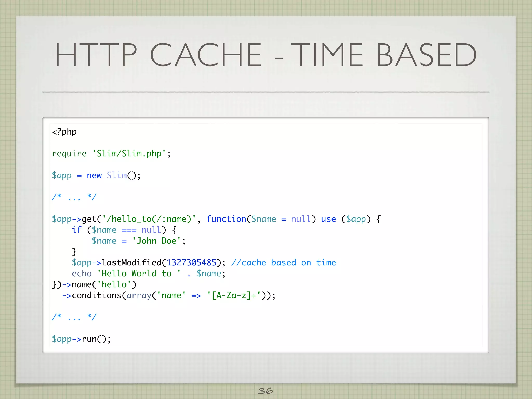Screen dimensions: 532x399
Task: Click the timestamp number 1327305485
Action: coord(191,263)
